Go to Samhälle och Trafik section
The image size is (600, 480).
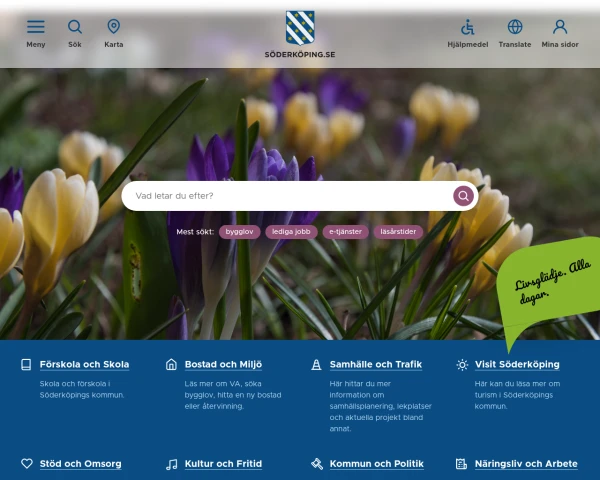pyautogui.click(x=376, y=364)
